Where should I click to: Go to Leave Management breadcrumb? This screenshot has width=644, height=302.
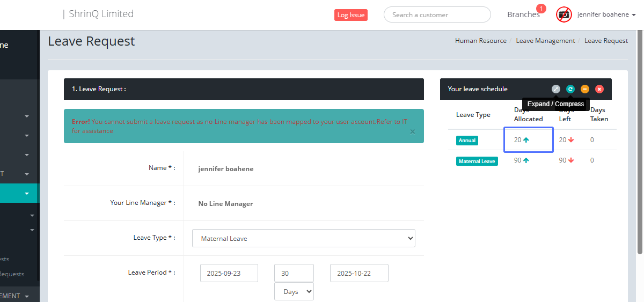(x=545, y=41)
